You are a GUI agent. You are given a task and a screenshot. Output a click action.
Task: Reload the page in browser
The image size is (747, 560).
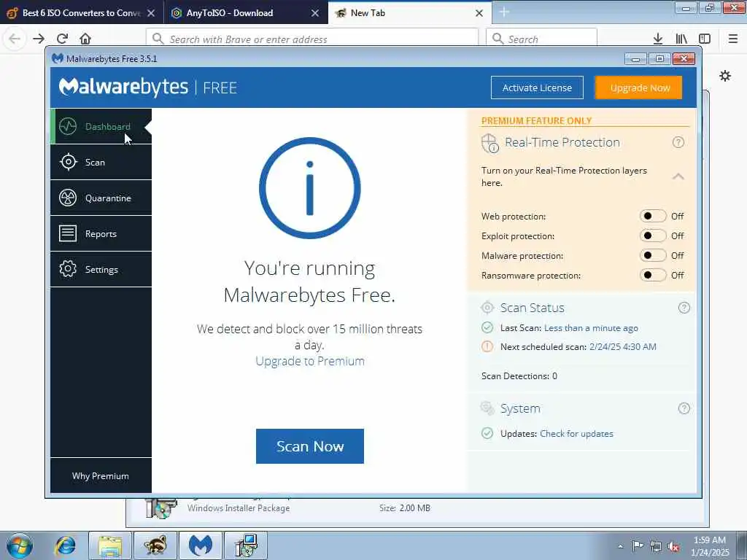[62, 39]
